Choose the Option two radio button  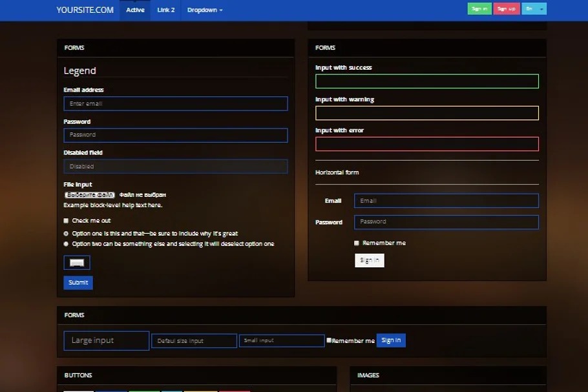[66, 244]
